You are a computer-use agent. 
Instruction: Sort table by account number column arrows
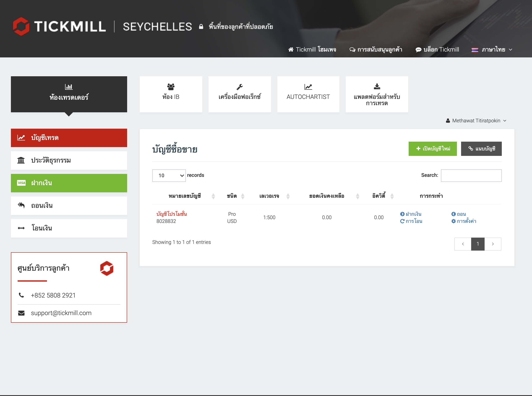[213, 196]
